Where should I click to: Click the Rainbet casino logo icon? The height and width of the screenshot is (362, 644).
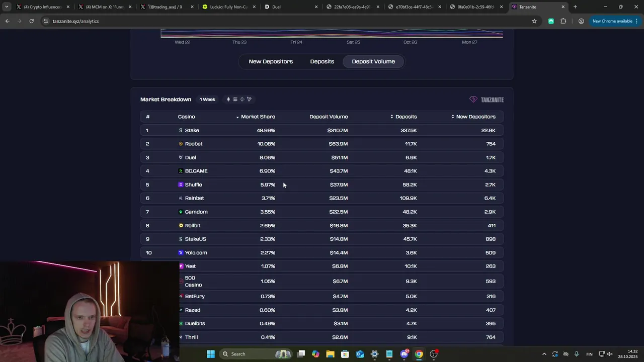[x=181, y=198]
